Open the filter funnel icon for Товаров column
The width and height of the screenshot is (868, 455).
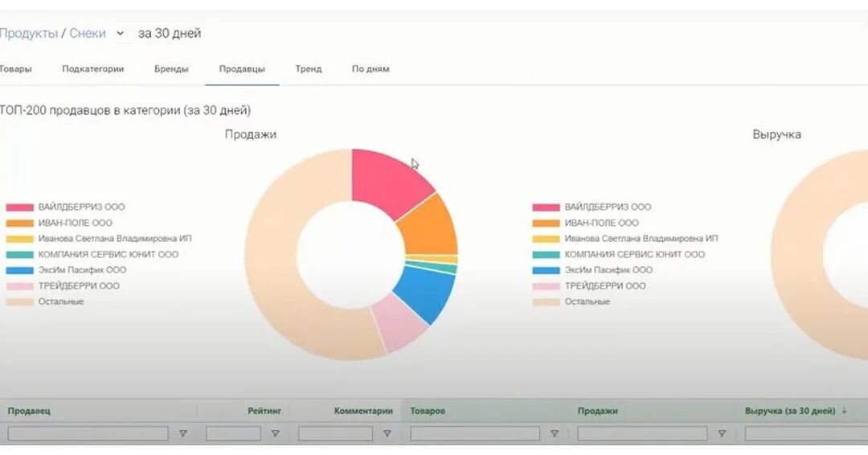(554, 434)
